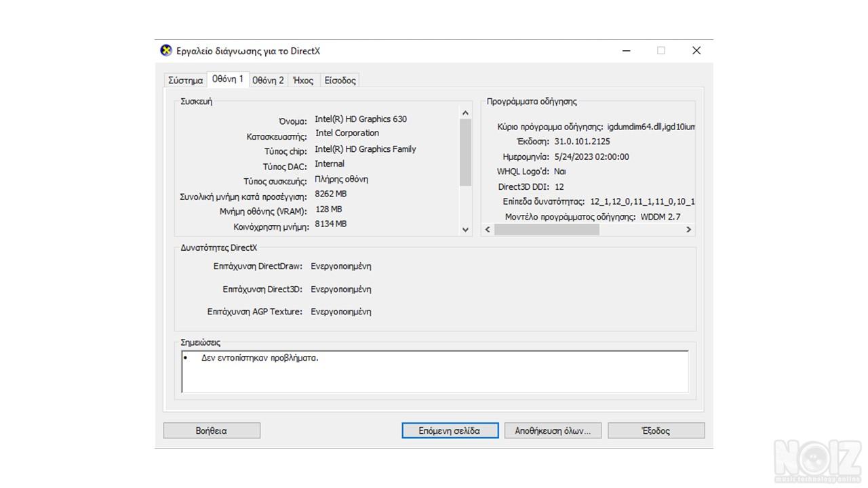Click the down arrow in Συσκευή scrollbar

[x=465, y=230]
